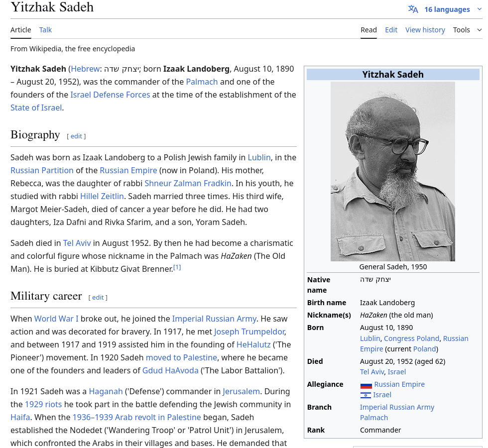Open the World War I link
The width and height of the screenshot is (488, 448).
coord(56,319)
